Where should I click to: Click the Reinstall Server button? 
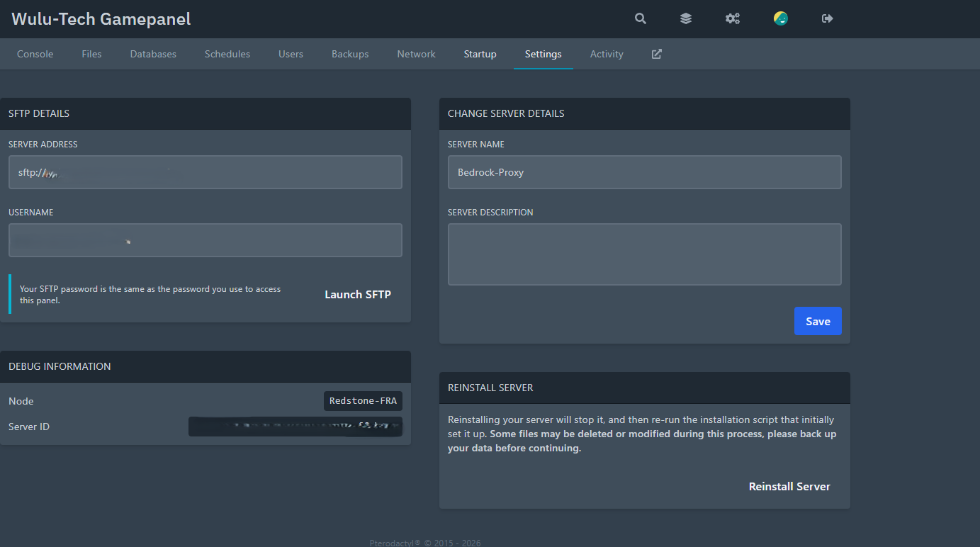click(789, 487)
